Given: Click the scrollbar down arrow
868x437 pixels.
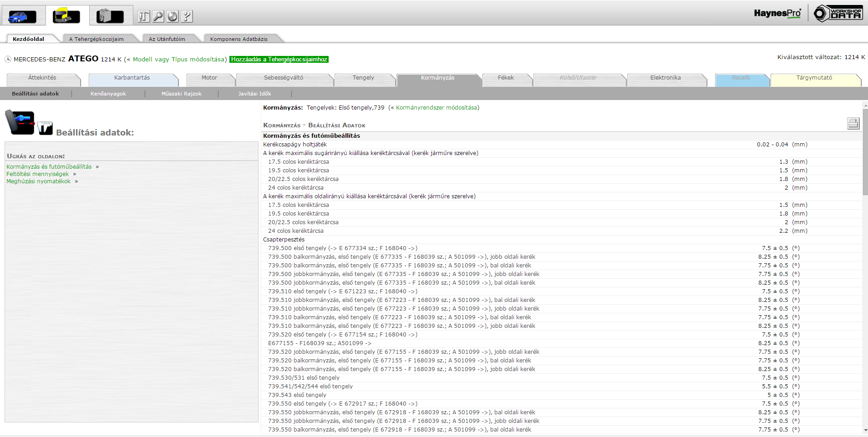Looking at the screenshot, I should [865, 430].
